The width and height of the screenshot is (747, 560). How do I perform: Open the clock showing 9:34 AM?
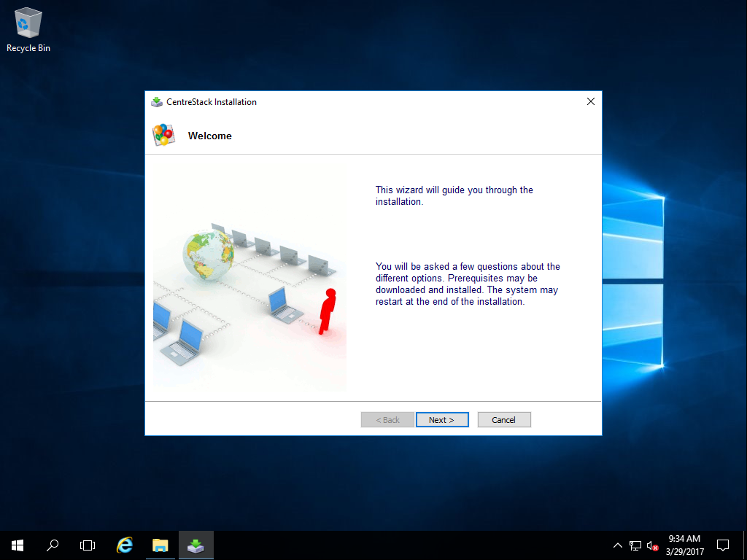pos(684,545)
